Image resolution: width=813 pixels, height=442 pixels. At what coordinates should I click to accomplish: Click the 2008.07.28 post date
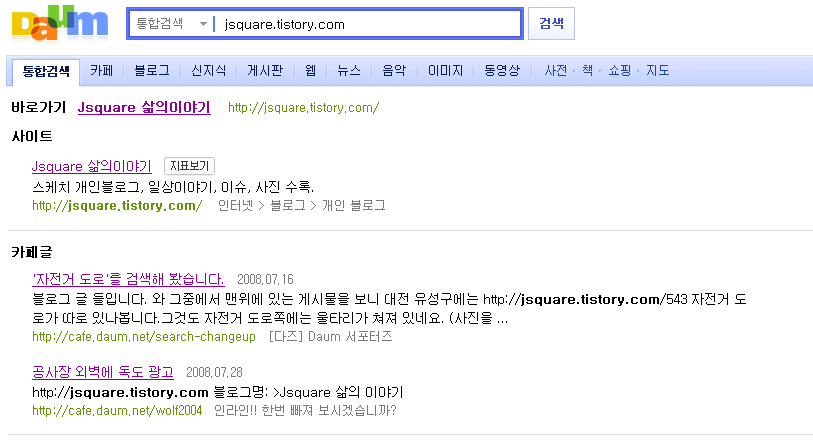click(x=214, y=372)
